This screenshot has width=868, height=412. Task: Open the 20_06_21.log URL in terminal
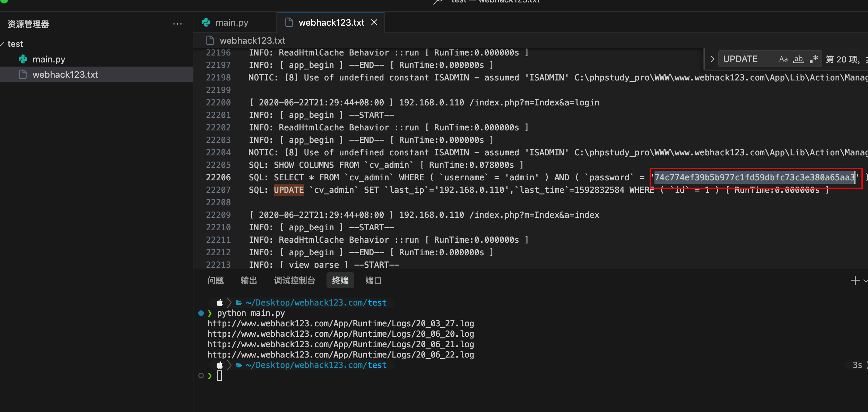click(x=341, y=344)
